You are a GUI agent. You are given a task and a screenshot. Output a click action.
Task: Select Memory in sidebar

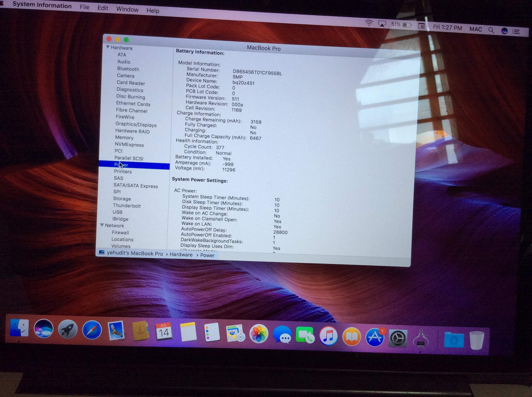[124, 137]
